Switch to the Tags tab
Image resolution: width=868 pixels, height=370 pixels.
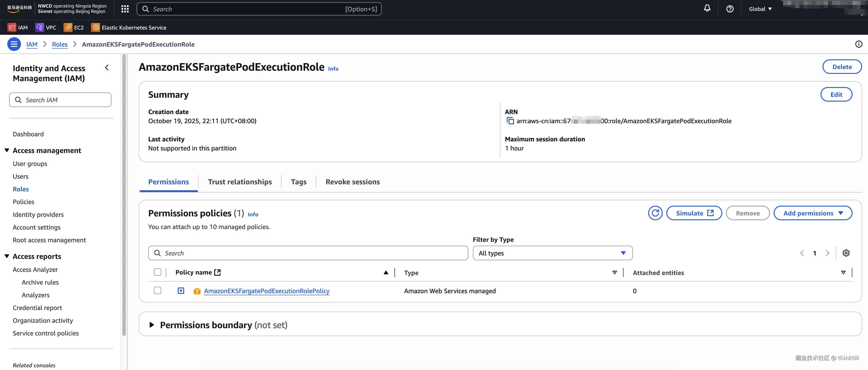[x=299, y=182]
